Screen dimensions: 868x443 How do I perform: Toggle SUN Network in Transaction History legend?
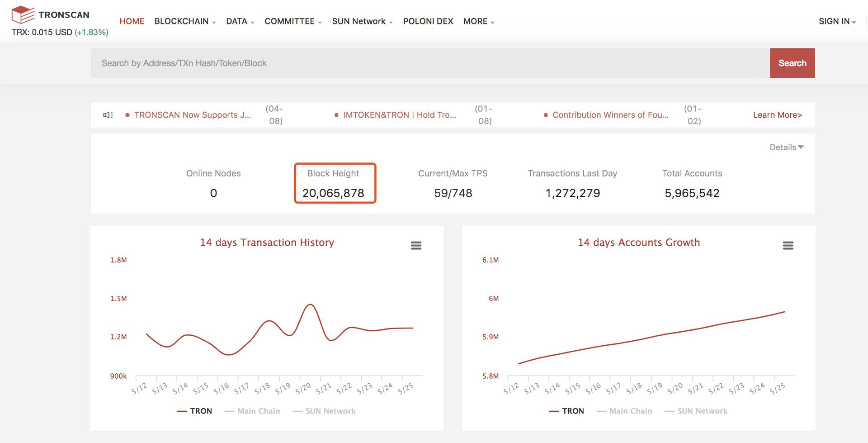(x=324, y=411)
